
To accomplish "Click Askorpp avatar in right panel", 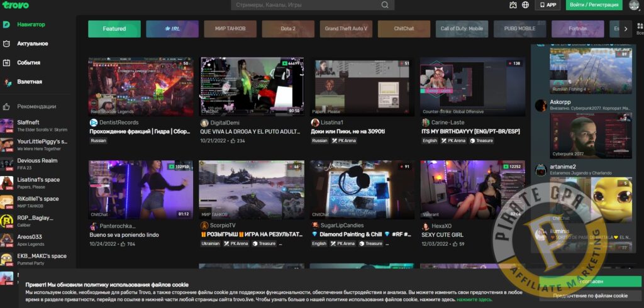I will pyautogui.click(x=540, y=105).
